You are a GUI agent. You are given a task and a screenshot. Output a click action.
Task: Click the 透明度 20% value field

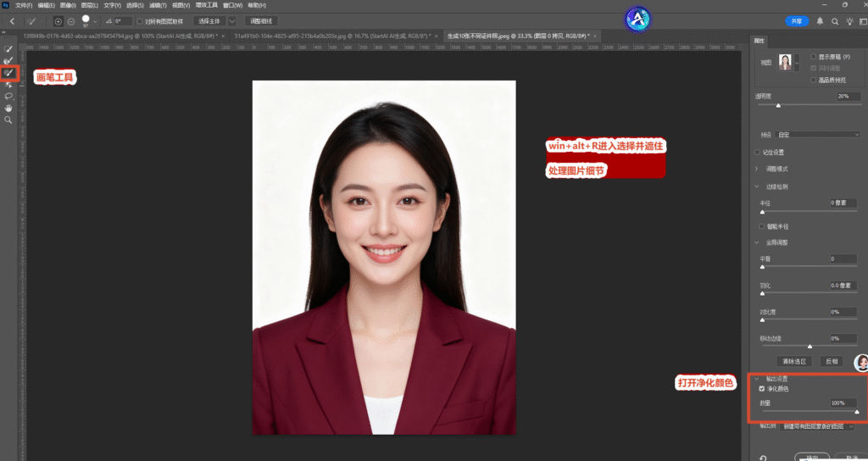click(849, 97)
